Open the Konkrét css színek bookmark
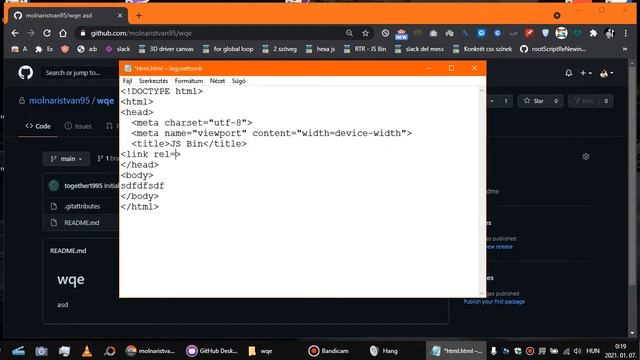This screenshot has height=360, width=640. pyautogui.click(x=482, y=49)
